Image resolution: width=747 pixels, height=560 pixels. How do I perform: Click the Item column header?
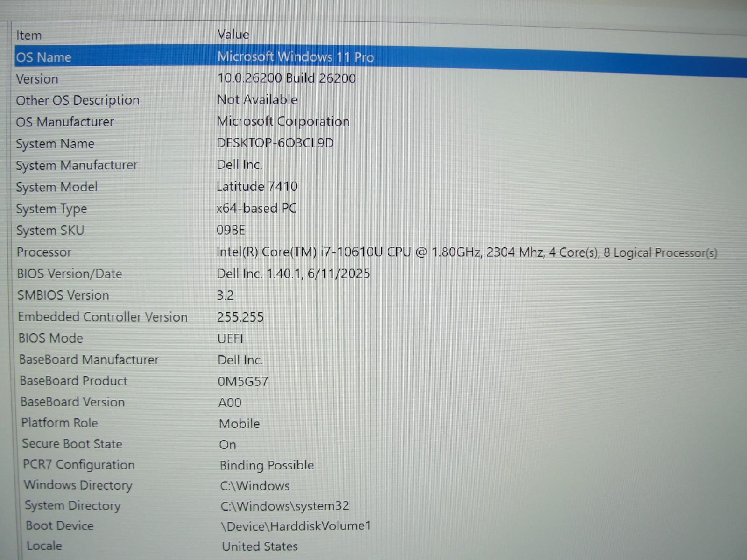29,35
